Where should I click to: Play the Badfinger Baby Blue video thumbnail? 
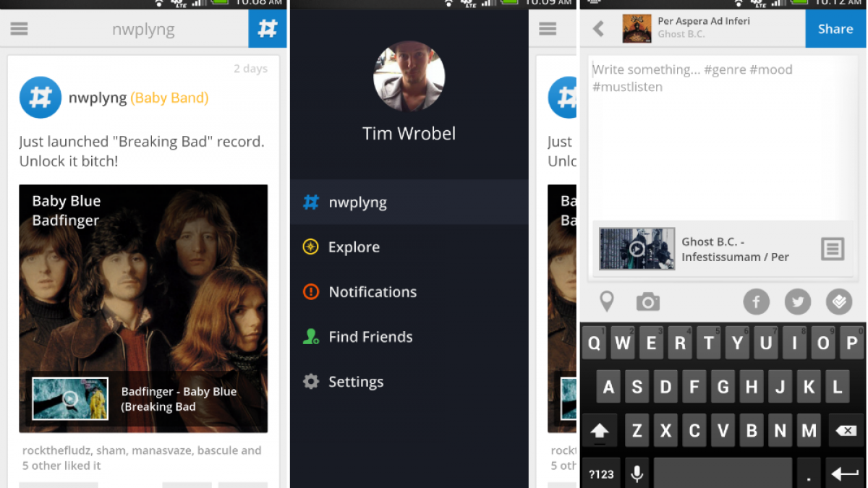click(x=70, y=398)
